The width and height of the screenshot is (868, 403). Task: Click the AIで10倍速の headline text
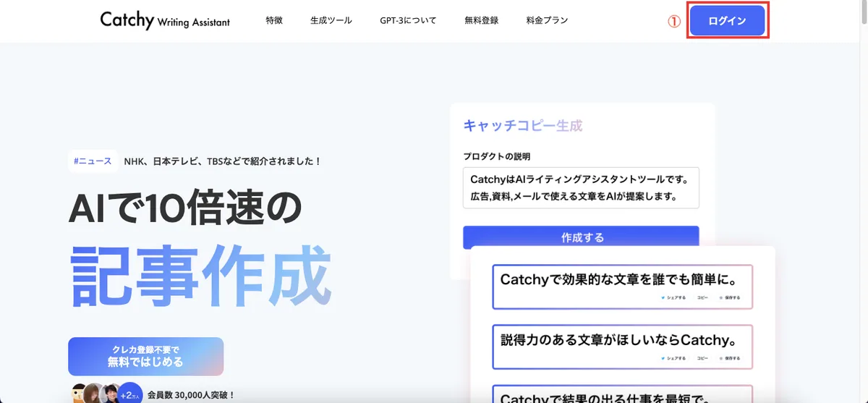coord(184,209)
